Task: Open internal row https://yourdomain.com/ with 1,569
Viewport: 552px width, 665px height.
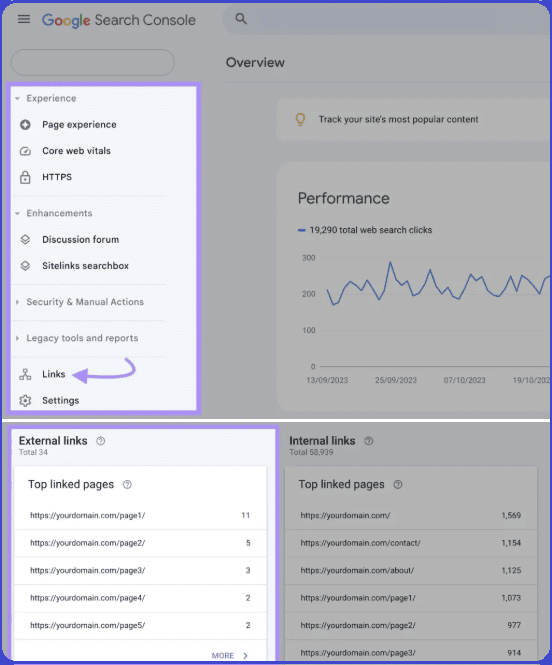Action: [x=411, y=516]
